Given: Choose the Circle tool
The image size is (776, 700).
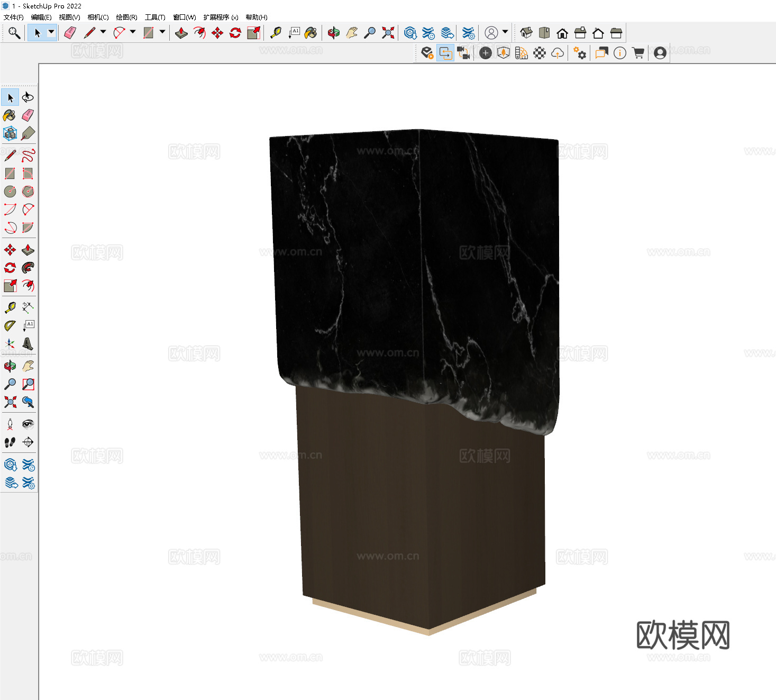Looking at the screenshot, I should pyautogui.click(x=10, y=192).
